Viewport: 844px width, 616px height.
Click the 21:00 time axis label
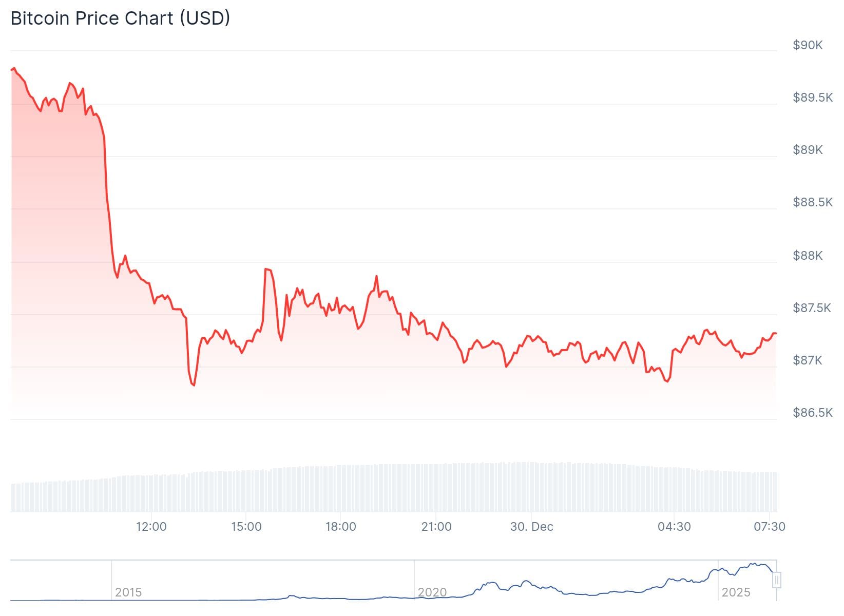coord(436,527)
